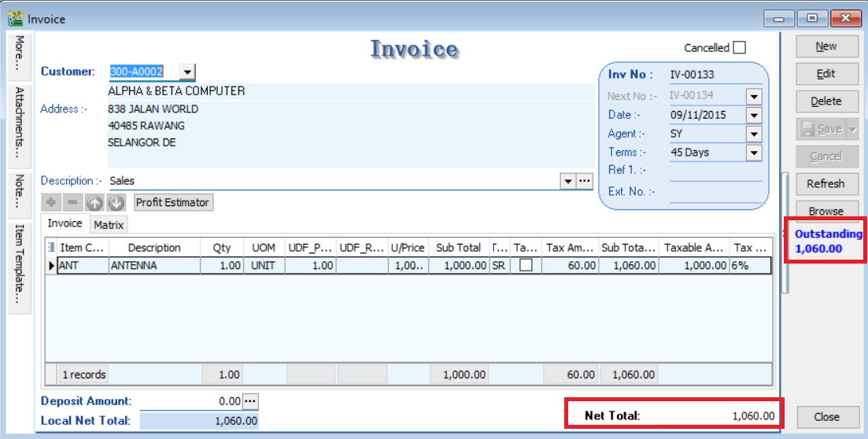Viewport: 868px width, 439px height.
Task: Click the add row plus icon
Action: pyautogui.click(x=52, y=203)
